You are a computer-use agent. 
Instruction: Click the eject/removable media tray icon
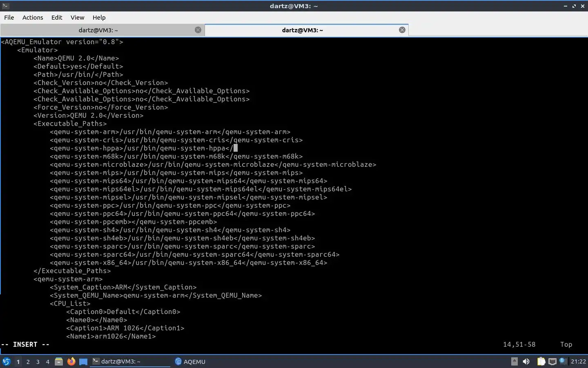pos(514,361)
